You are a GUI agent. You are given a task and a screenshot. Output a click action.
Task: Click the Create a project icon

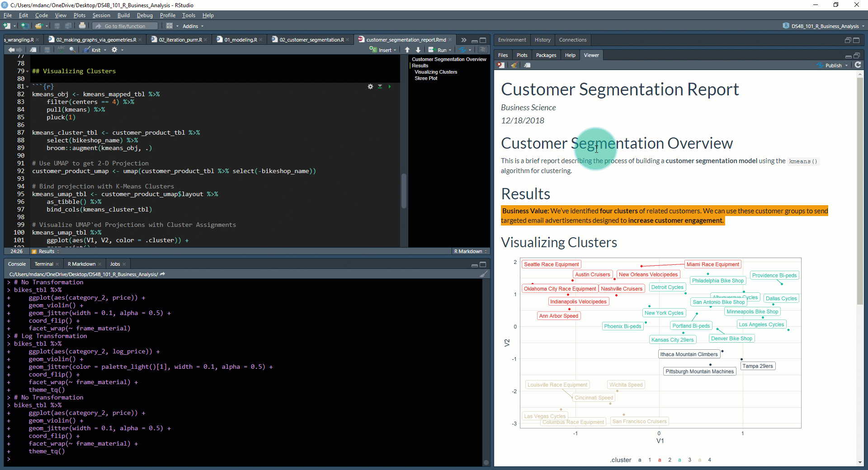(x=25, y=26)
